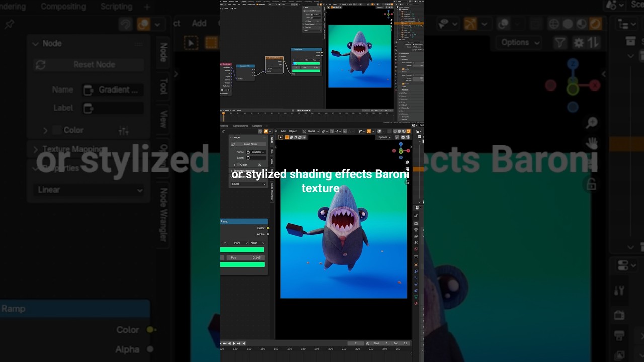Click the green color swatch below Pos field
644x362 pixels.
coord(243,264)
